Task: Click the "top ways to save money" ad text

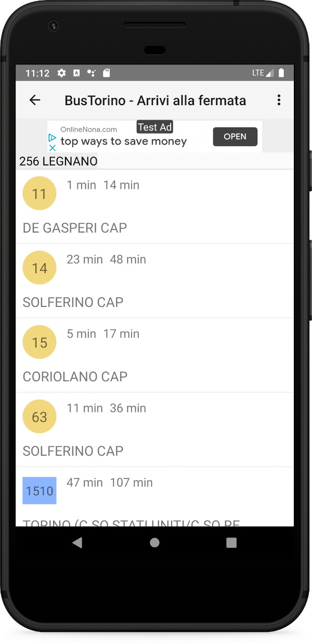Action: tap(123, 141)
